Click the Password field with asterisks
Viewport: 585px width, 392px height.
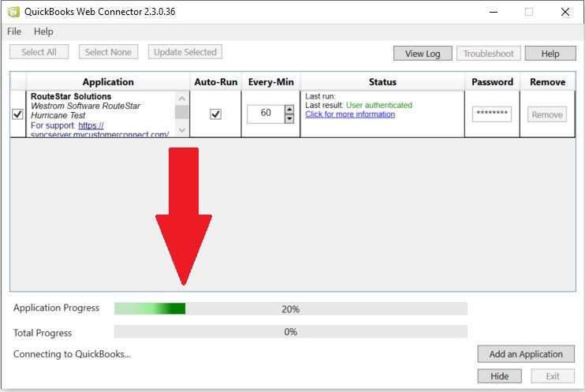tap(492, 114)
